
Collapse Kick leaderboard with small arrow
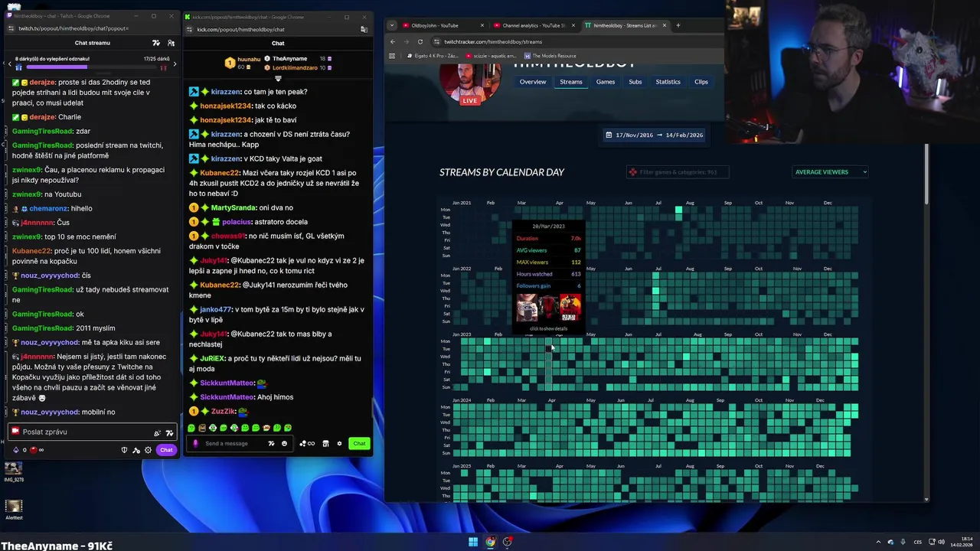click(x=278, y=78)
